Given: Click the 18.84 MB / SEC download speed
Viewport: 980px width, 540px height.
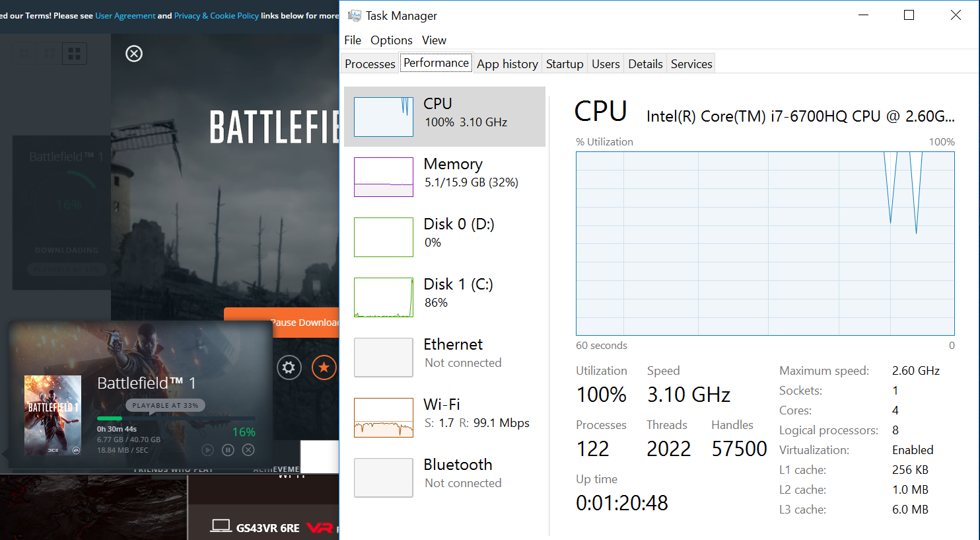Looking at the screenshot, I should point(123,450).
